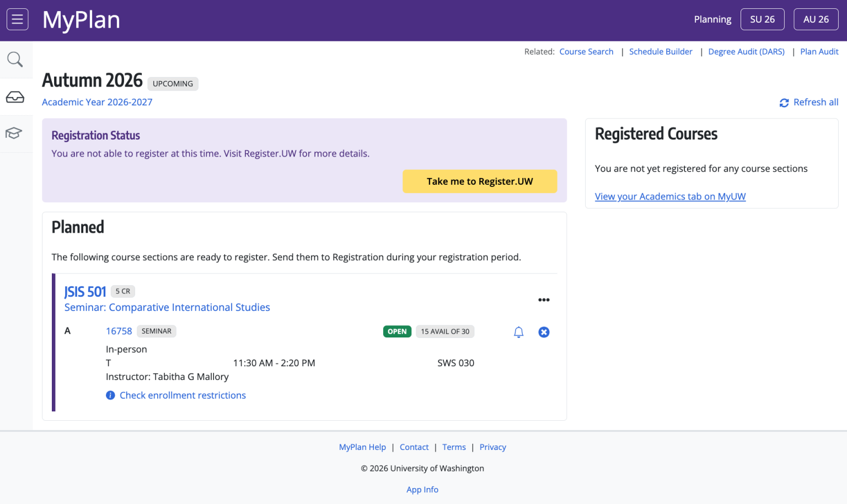Open the Privacy footer link
Viewport: 847px width, 504px height.
pyautogui.click(x=492, y=447)
